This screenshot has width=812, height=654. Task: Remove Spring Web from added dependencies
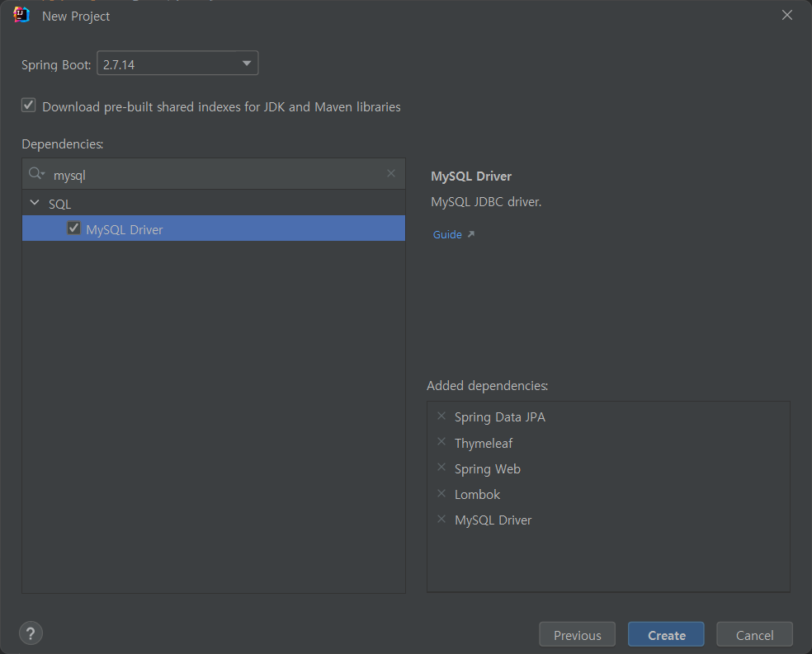pyautogui.click(x=441, y=468)
